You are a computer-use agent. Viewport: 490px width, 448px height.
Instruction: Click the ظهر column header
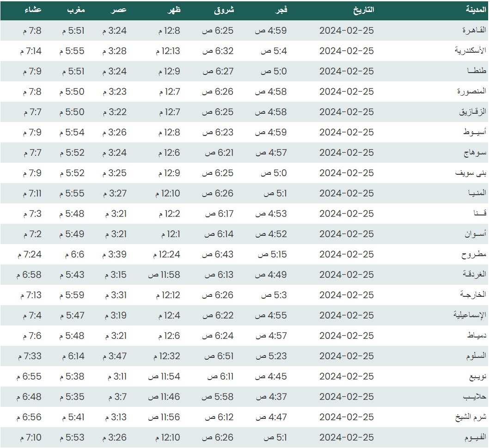click(x=172, y=10)
